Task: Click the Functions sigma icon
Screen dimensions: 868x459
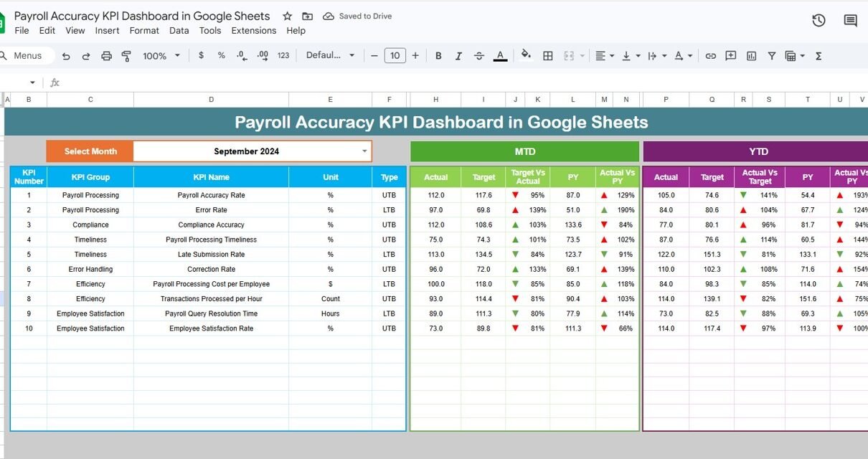Action: coord(819,56)
